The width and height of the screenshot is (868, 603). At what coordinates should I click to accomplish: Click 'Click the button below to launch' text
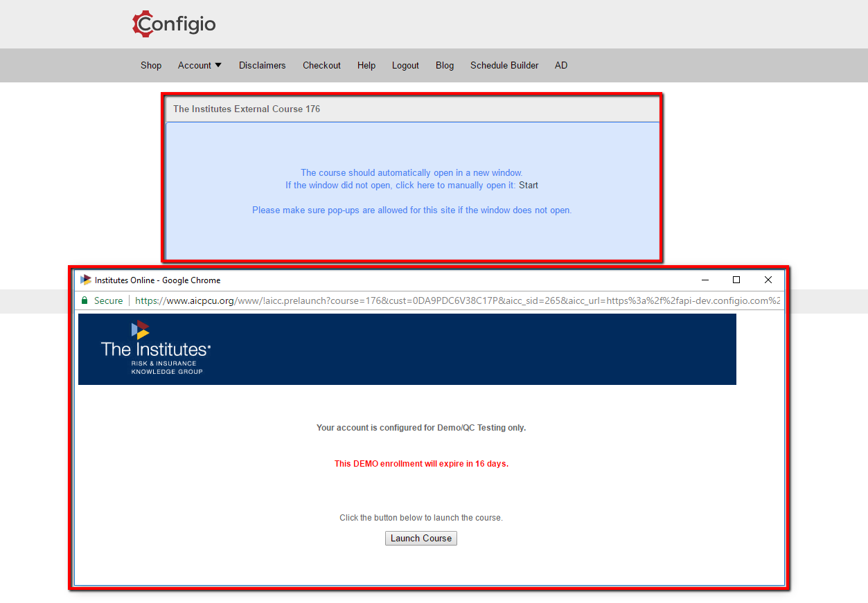pyautogui.click(x=421, y=518)
